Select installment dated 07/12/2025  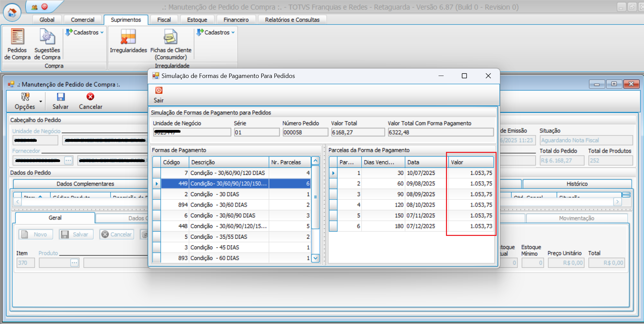click(411, 226)
